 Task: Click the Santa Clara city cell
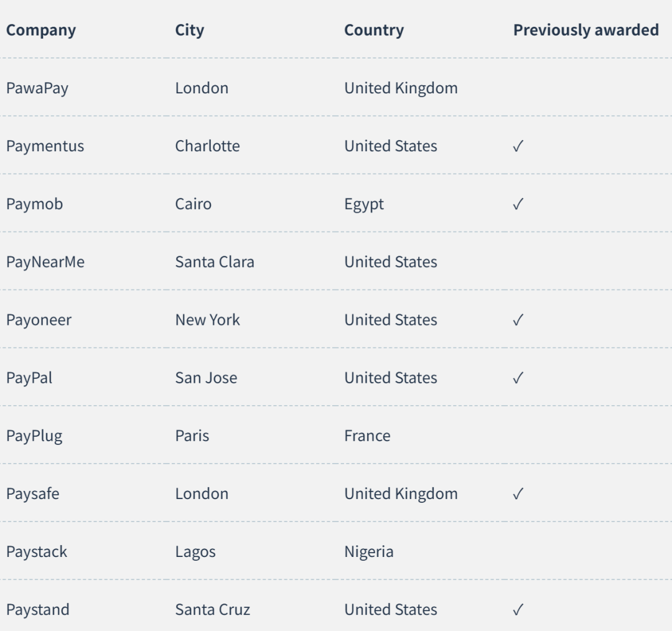point(215,262)
